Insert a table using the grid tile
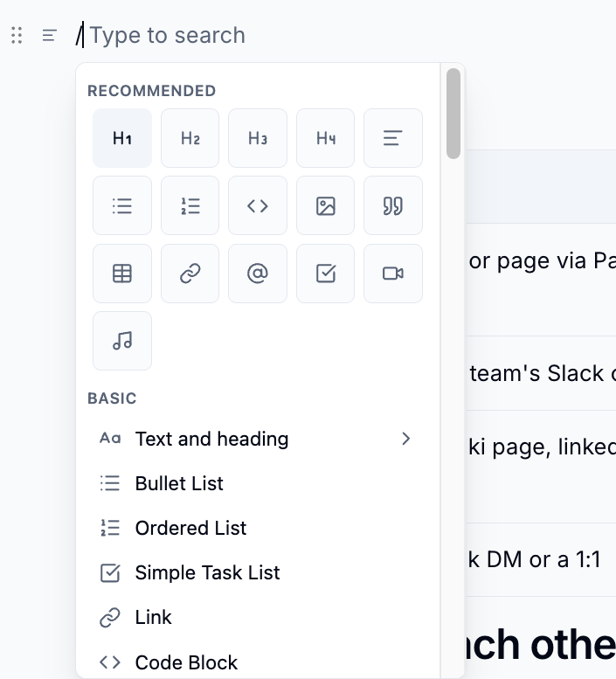 (x=122, y=274)
